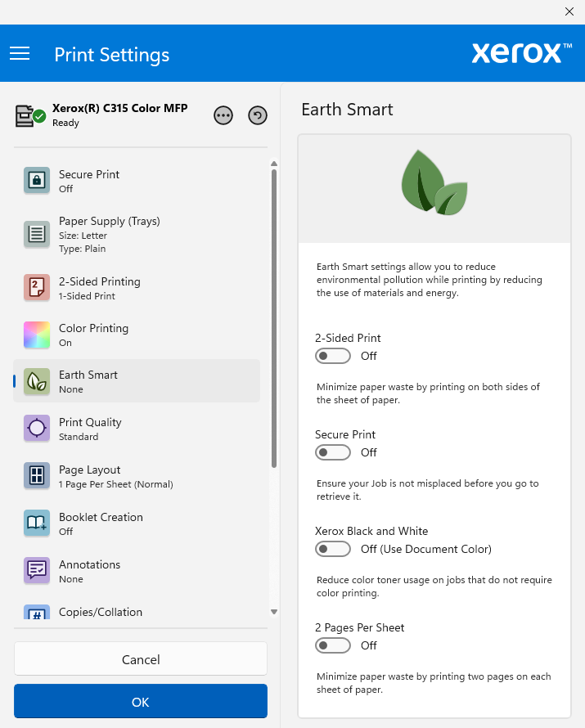Click the settings list scroll down arrow
Image resolution: width=585 pixels, height=728 pixels.
pyautogui.click(x=274, y=612)
